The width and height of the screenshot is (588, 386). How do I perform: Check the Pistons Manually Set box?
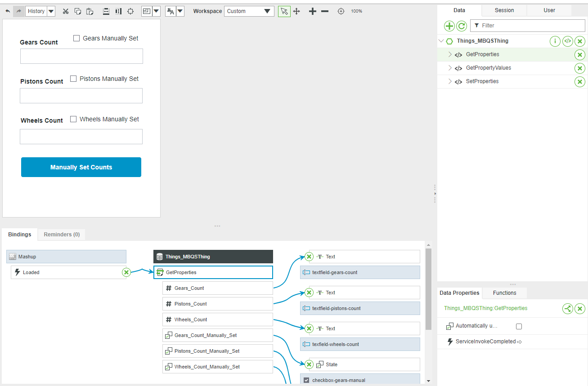coord(73,79)
